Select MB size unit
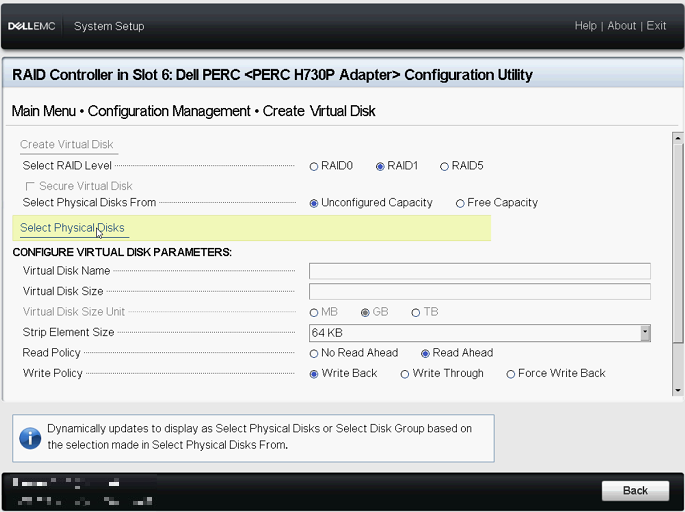The height and width of the screenshot is (512, 685). (314, 313)
